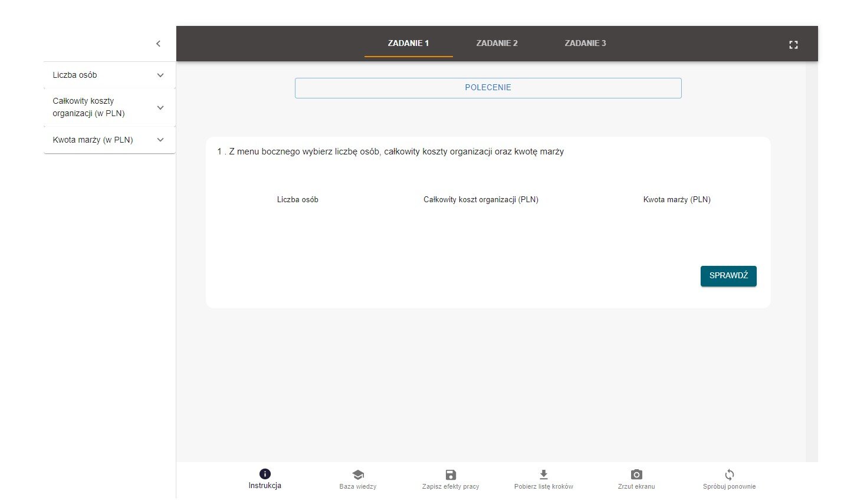Click Całkowity koszt organizacji (PLN) column header
Image resolution: width=867 pixels, height=504 pixels.
[481, 200]
